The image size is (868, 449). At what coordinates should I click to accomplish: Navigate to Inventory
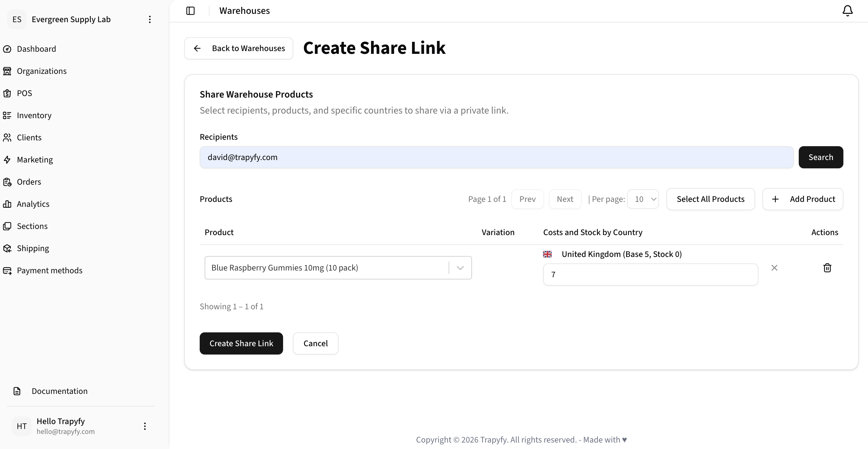pyautogui.click(x=34, y=116)
